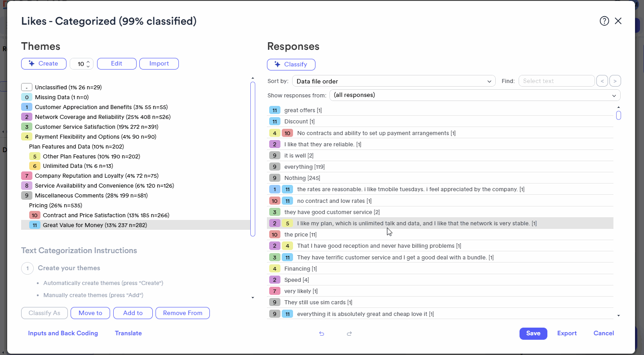
Task: Go to next find result arrow
Action: click(615, 81)
